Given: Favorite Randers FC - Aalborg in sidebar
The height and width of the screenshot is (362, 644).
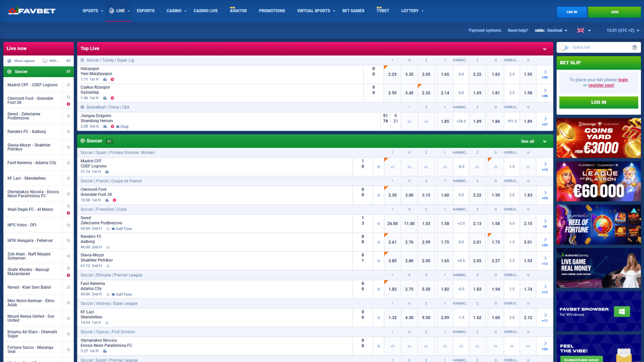Looking at the screenshot, I should pyautogui.click(x=68, y=131).
